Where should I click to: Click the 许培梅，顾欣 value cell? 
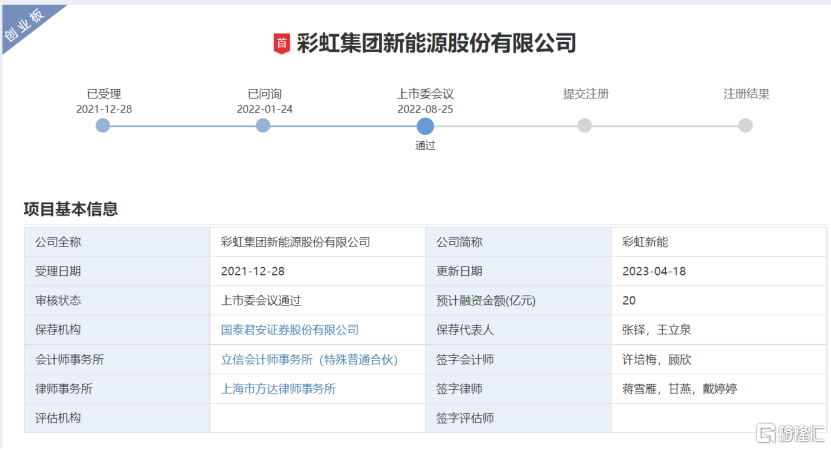tap(719, 359)
